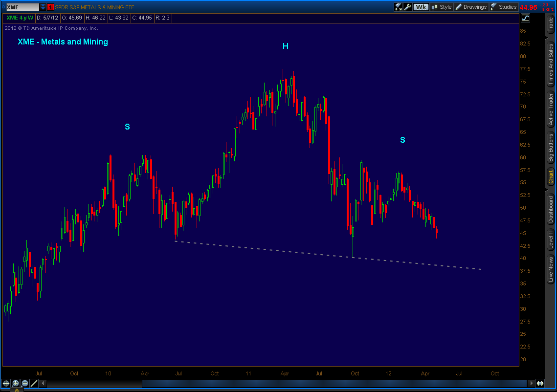557x392 pixels.
Task: Click the Style candlestick button
Action: click(441, 7)
